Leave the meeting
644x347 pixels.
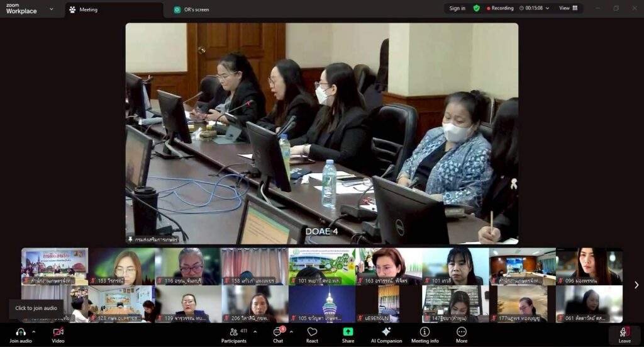pyautogui.click(x=624, y=334)
